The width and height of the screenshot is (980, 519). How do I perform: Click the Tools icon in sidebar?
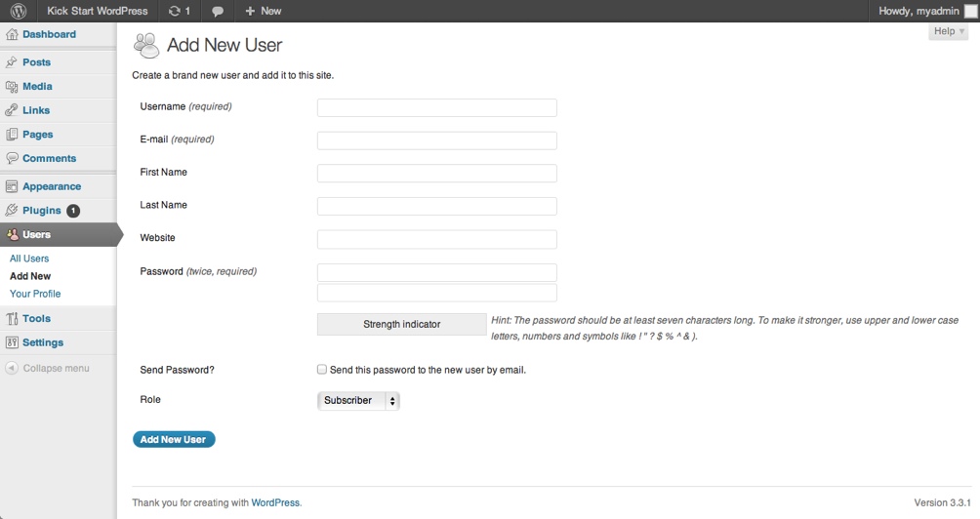(x=12, y=319)
